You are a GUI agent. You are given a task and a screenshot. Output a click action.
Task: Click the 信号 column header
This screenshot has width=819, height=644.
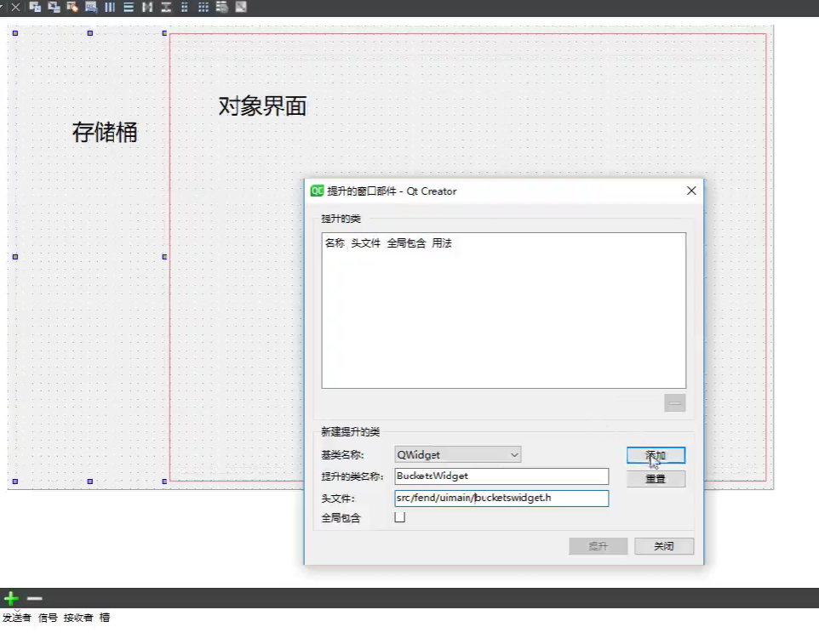(48, 618)
